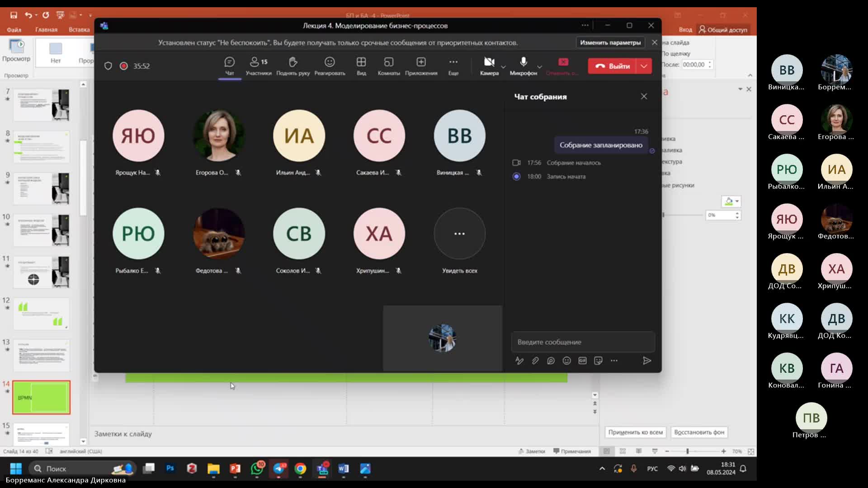This screenshot has height=488, width=868.
Task: Open the Главная tab in PowerPoint
Action: tap(46, 30)
